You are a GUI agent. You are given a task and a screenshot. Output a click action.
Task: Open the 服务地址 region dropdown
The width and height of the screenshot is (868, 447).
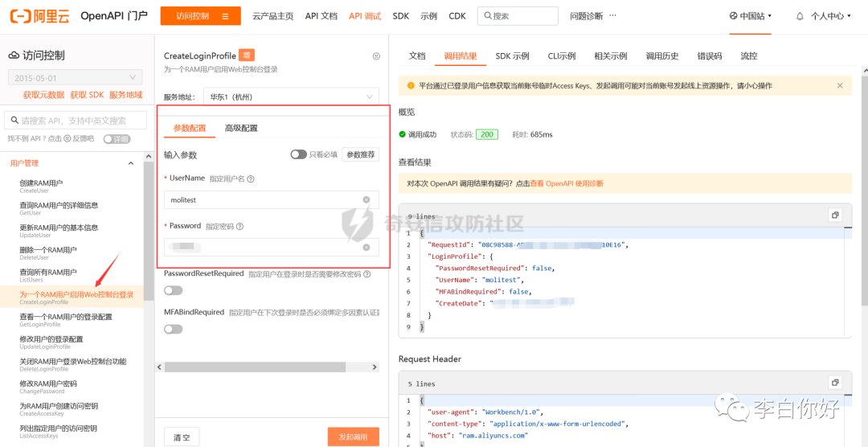291,97
